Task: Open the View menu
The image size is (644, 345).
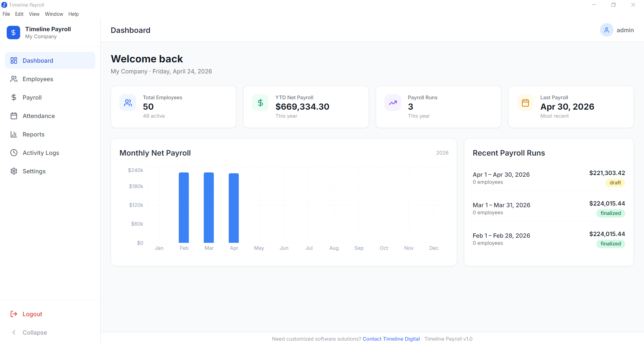Action: pos(34,14)
